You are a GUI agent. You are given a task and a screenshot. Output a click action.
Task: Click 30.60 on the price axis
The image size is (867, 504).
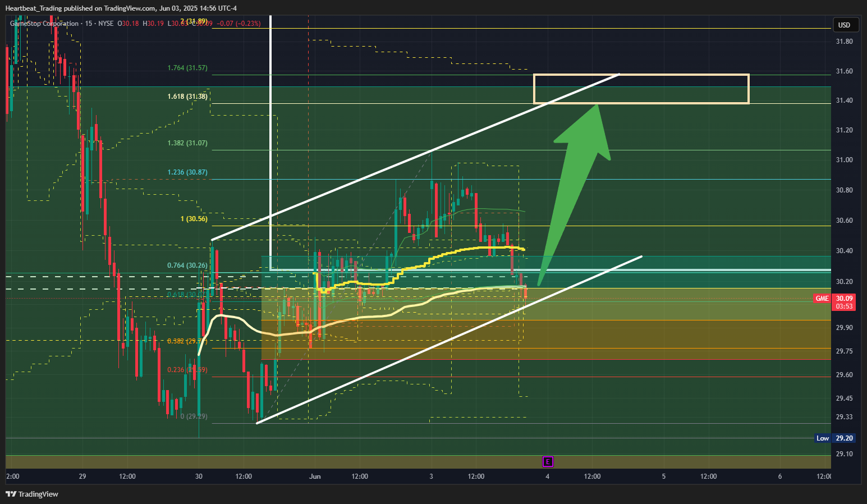coord(844,221)
